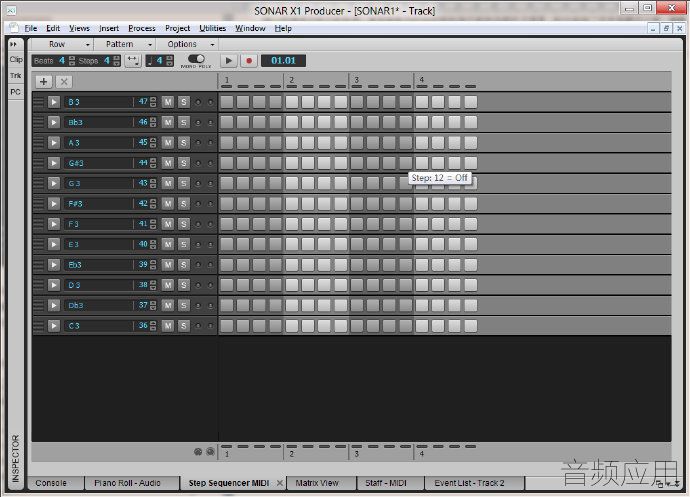690x497 pixels.
Task: Play the step sequencer pattern
Action: (228, 61)
